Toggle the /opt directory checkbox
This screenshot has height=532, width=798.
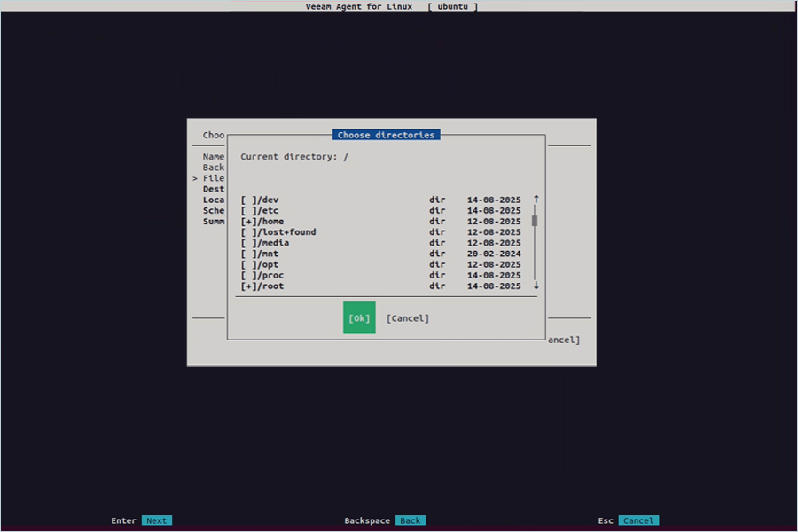[x=249, y=264]
